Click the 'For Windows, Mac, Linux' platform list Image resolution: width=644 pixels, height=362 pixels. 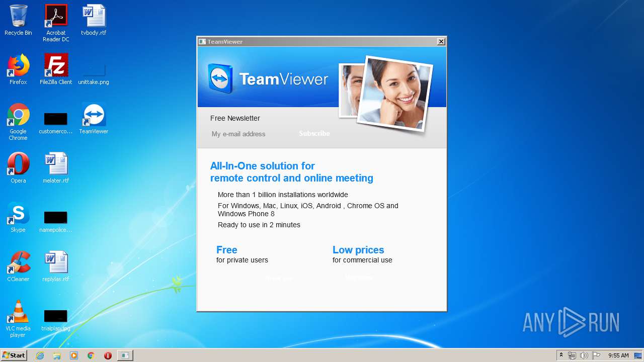pyautogui.click(x=308, y=210)
